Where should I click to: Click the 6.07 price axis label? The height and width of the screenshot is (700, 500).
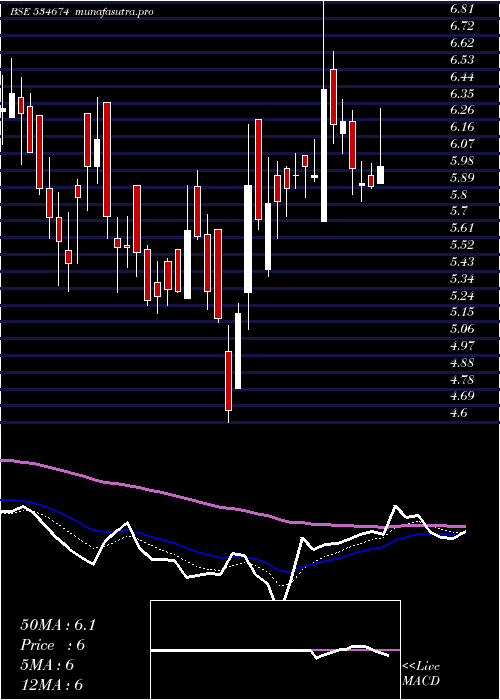[x=462, y=144]
